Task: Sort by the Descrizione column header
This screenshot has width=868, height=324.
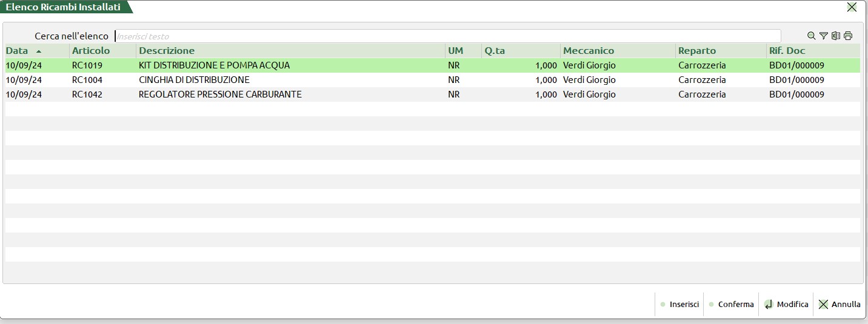Action: click(167, 51)
